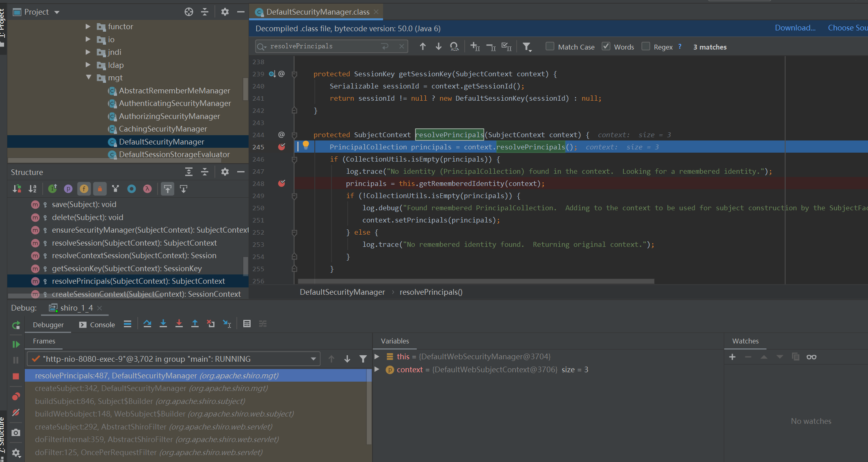This screenshot has height=462, width=868.
Task: Expand the jndi package
Action: [x=88, y=52]
